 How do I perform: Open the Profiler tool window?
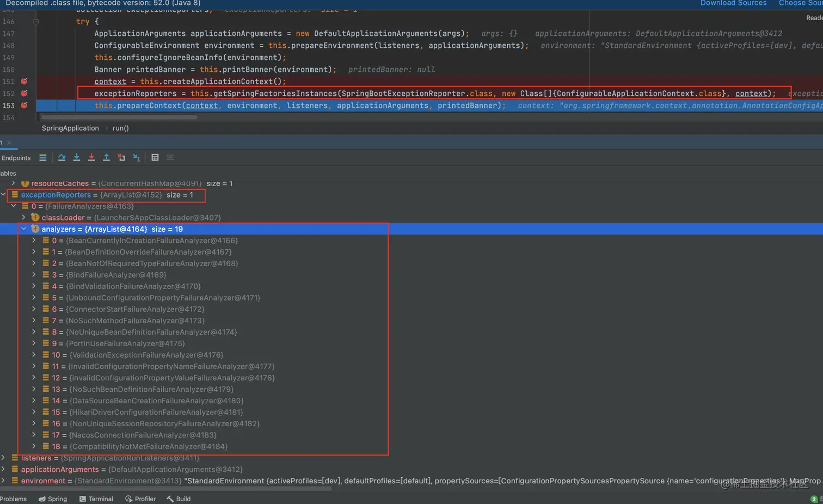tap(140, 499)
